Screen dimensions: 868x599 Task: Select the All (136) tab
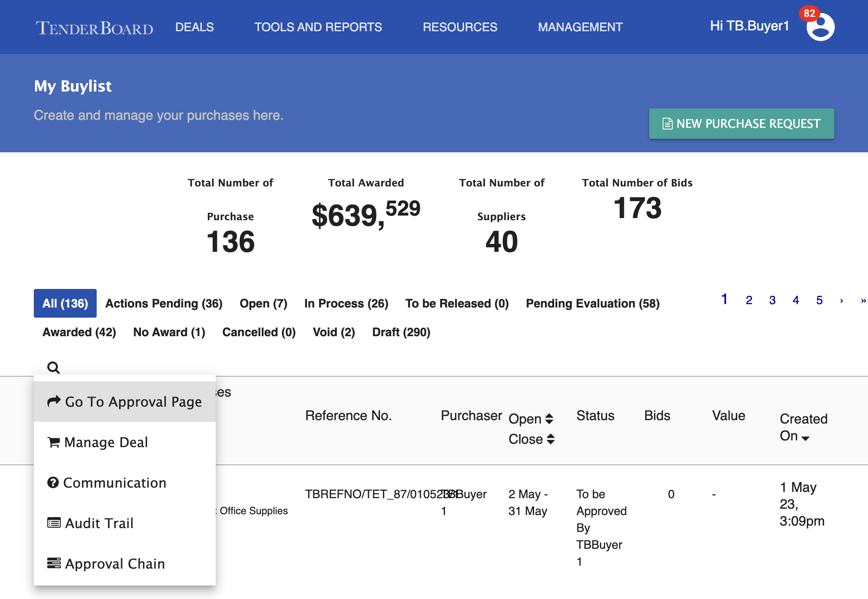coord(65,303)
